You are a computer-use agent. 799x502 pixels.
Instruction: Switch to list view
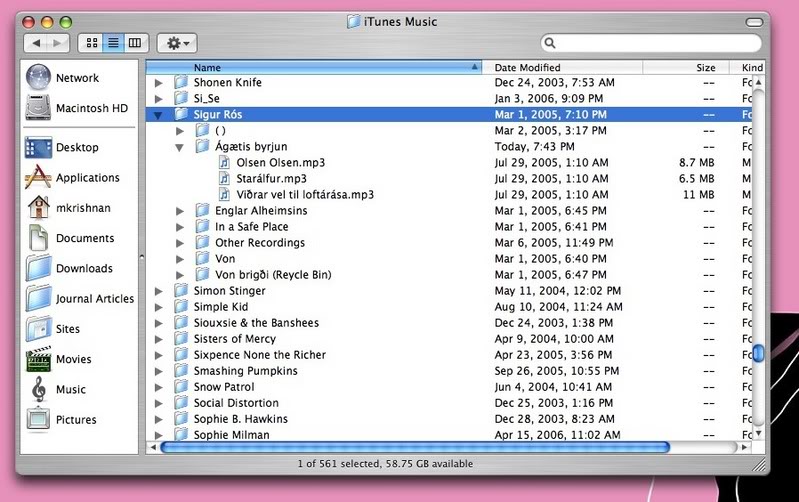[x=113, y=43]
